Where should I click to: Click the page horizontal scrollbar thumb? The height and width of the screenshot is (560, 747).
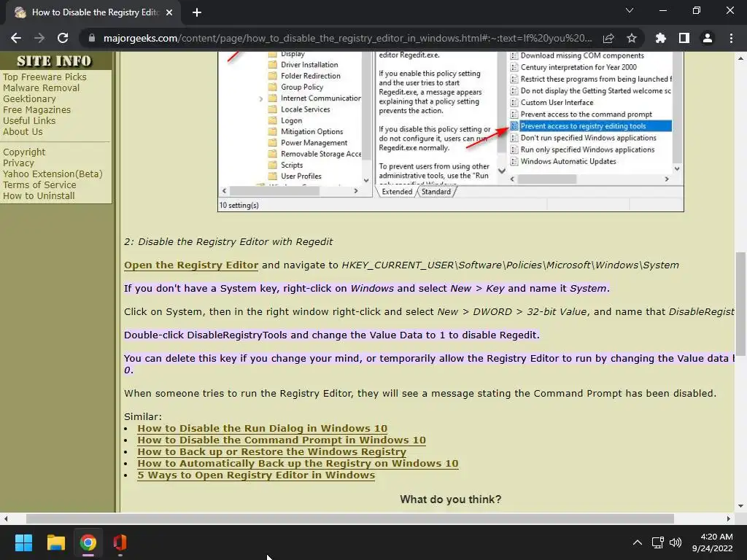point(350,518)
